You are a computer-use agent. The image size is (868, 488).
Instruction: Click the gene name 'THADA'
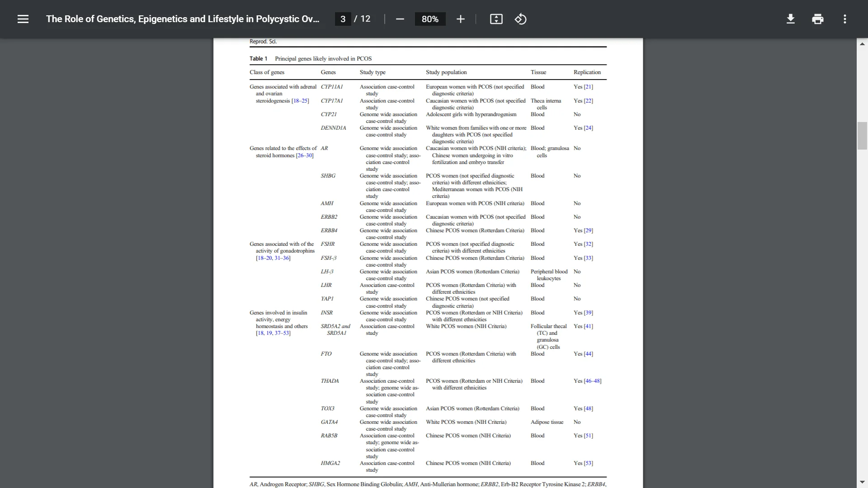(x=330, y=381)
